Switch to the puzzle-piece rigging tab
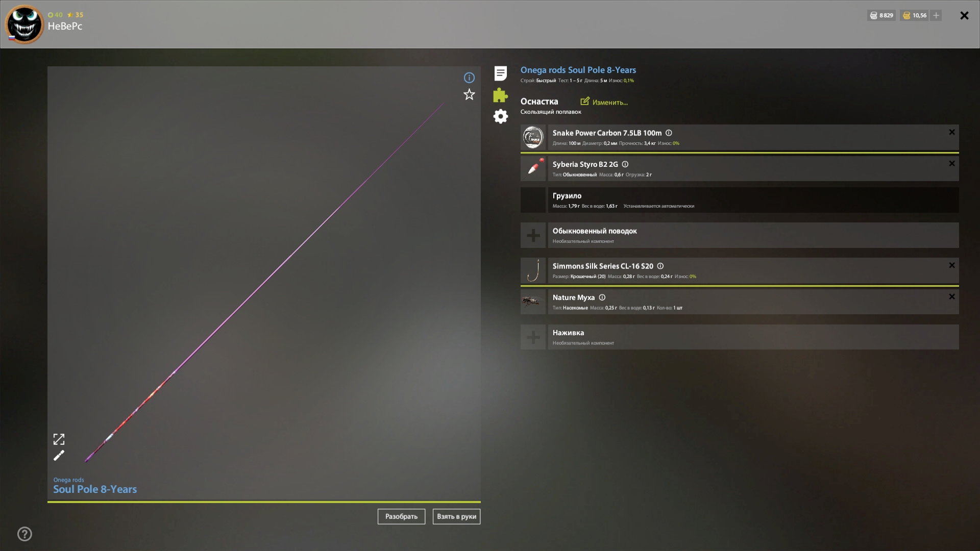The image size is (980, 551). tap(501, 95)
